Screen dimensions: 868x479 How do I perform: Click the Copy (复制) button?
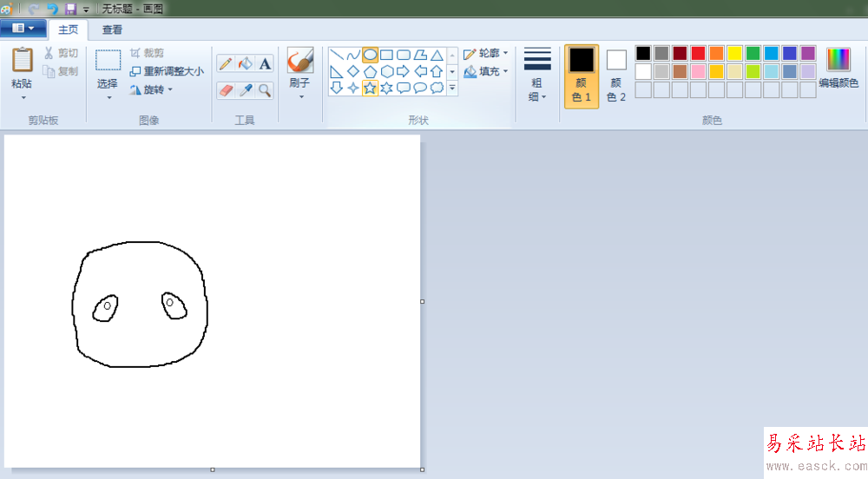coord(62,71)
